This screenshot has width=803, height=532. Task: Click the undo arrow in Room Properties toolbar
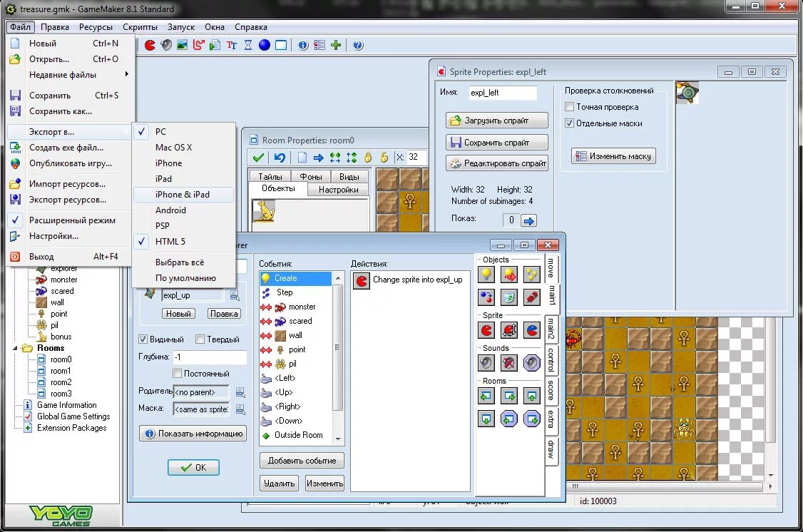point(280,158)
